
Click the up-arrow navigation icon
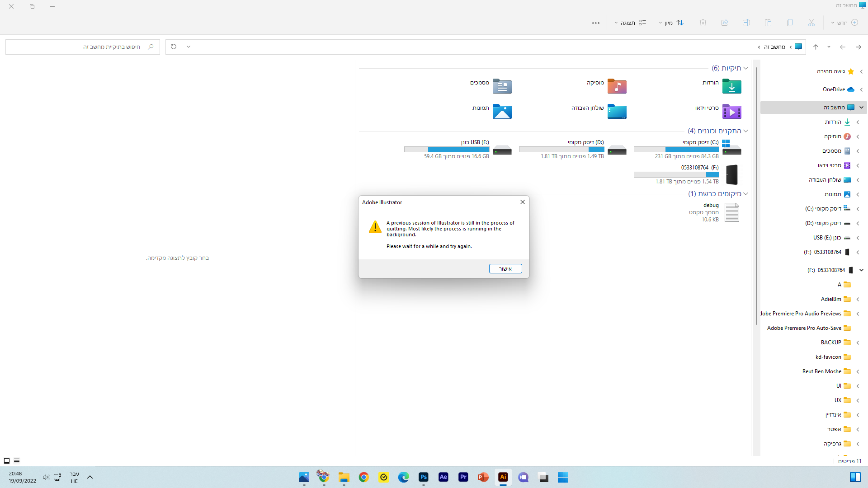[x=816, y=47]
